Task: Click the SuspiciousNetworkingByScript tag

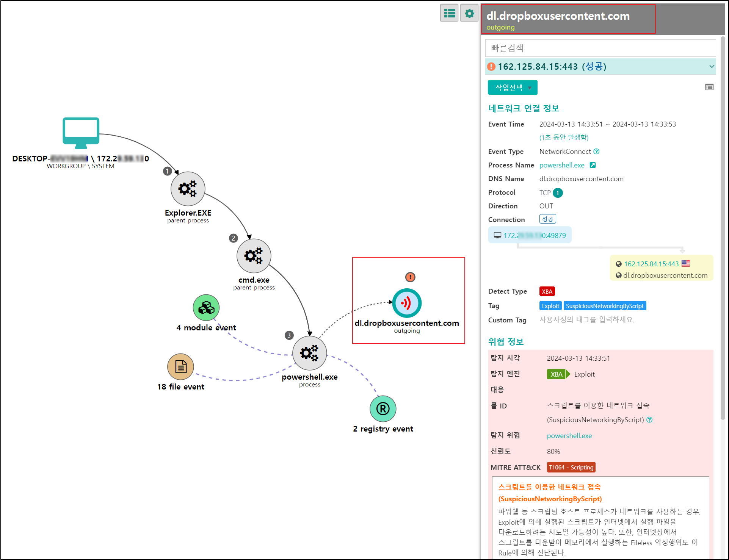Action: tap(605, 306)
